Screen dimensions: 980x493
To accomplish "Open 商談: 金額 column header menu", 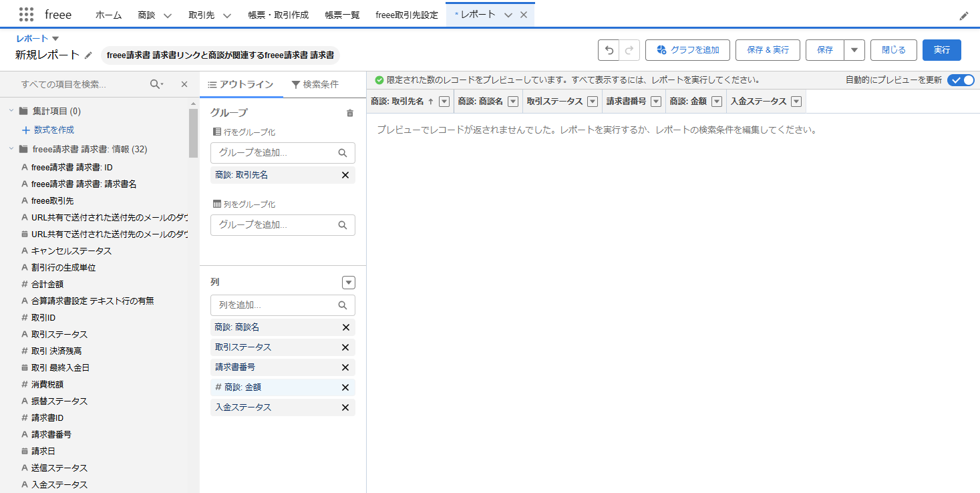I will (x=717, y=102).
